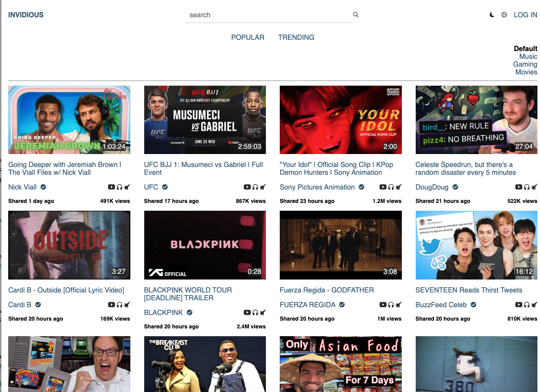Switch instance icon in Sony Pictures Animation row
Viewport: 540px width, 392px height.
398,187
